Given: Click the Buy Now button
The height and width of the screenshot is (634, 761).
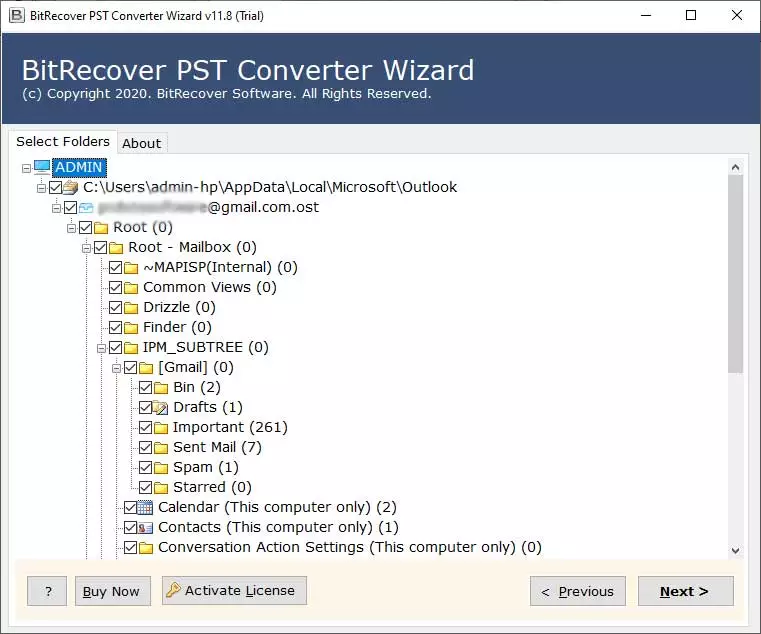Looking at the screenshot, I should tap(113, 591).
